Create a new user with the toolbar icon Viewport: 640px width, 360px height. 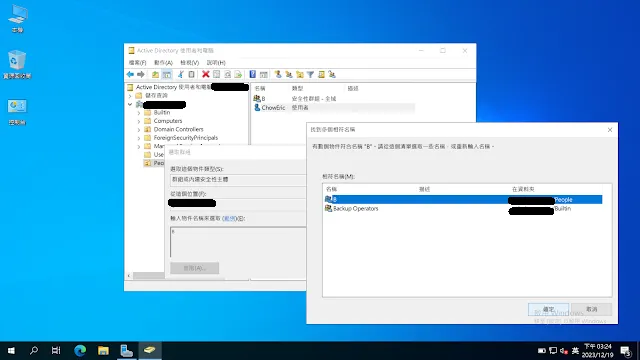(278, 74)
